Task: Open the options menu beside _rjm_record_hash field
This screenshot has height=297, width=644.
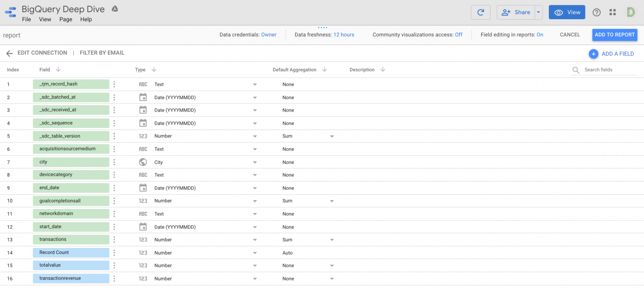Action: (x=114, y=84)
